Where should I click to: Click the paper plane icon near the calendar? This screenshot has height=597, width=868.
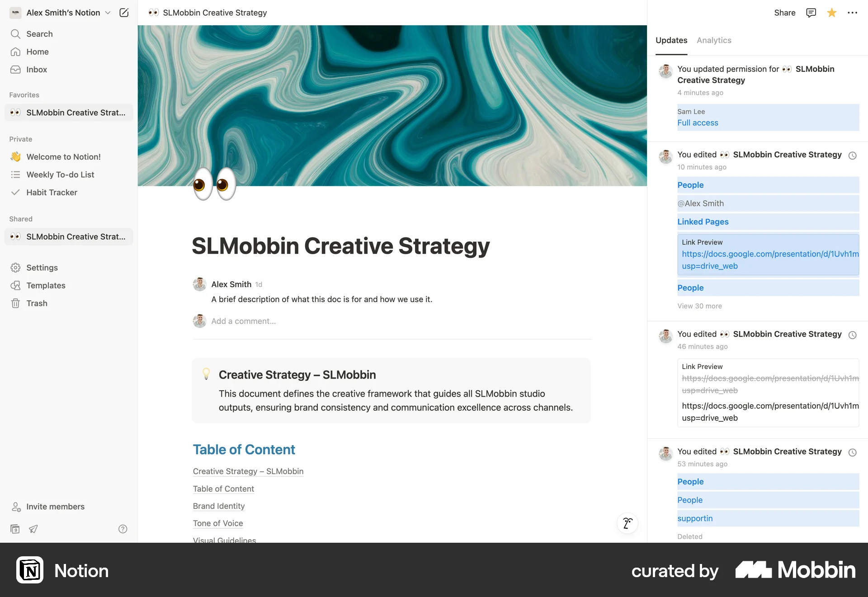point(33,529)
